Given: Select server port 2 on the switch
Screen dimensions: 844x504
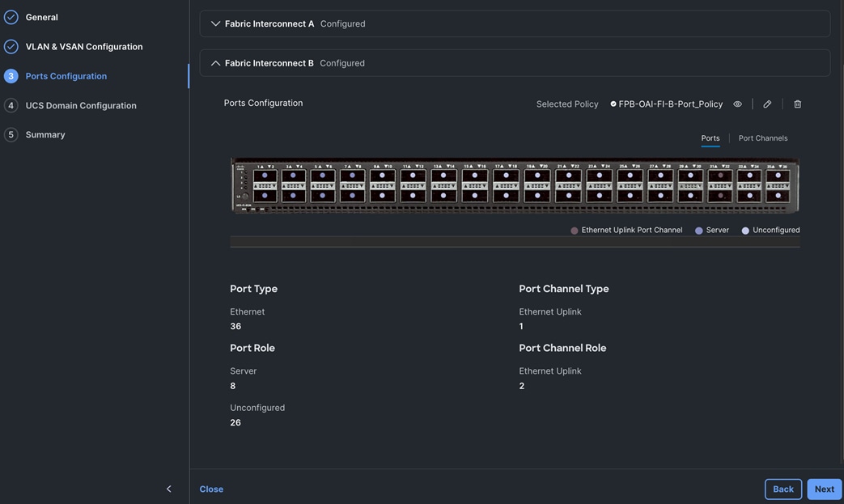Looking at the screenshot, I should (x=265, y=195).
